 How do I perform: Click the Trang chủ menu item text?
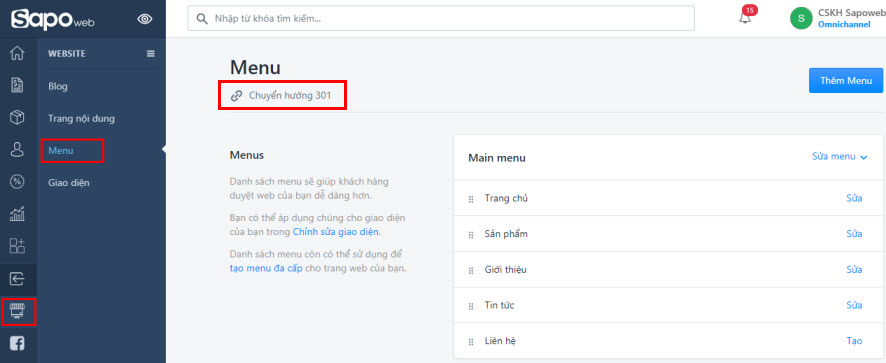506,198
